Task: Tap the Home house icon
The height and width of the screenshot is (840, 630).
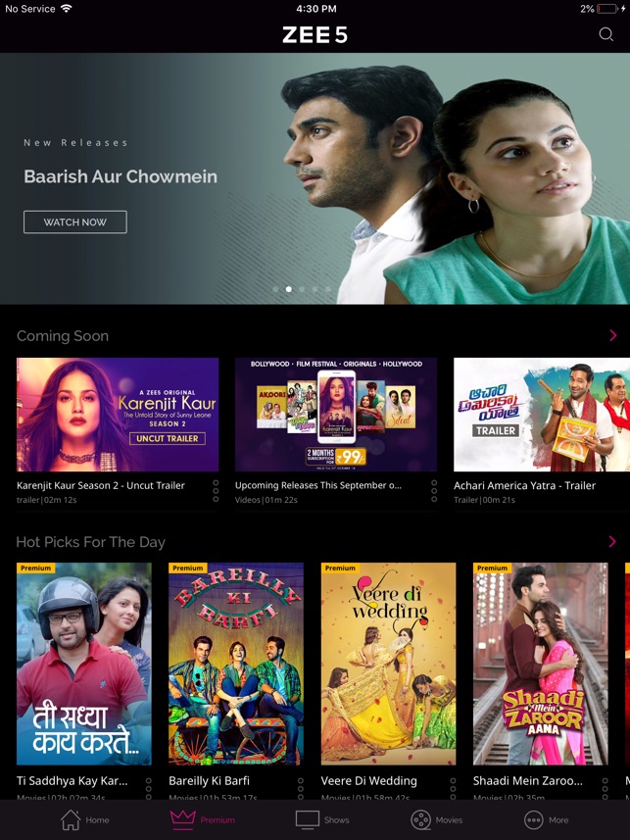Action: tap(71, 819)
